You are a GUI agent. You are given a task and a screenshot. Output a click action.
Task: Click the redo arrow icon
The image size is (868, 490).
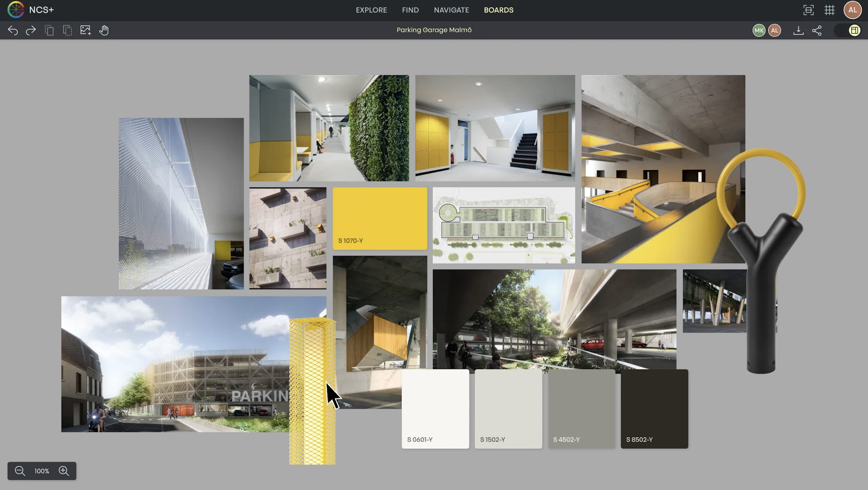pyautogui.click(x=31, y=30)
